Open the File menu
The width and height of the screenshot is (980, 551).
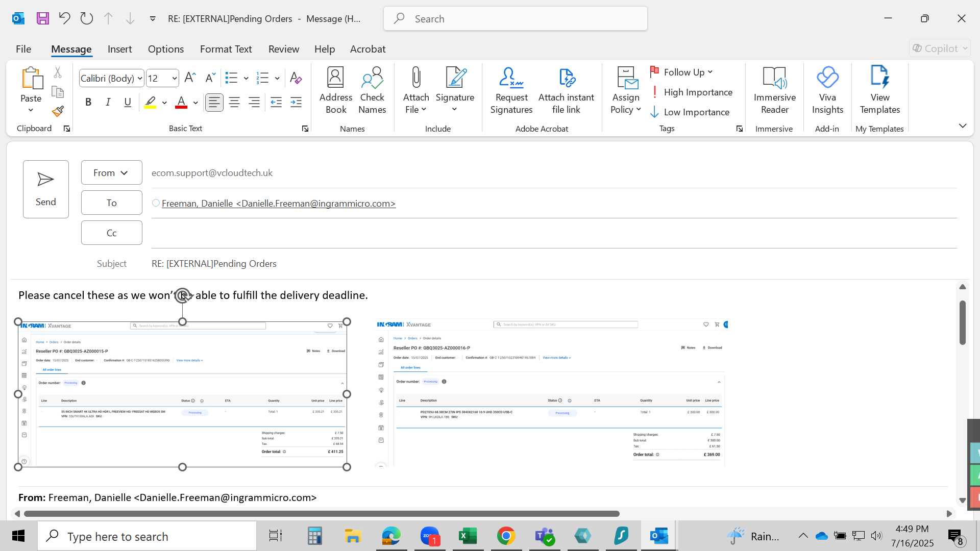(x=23, y=49)
